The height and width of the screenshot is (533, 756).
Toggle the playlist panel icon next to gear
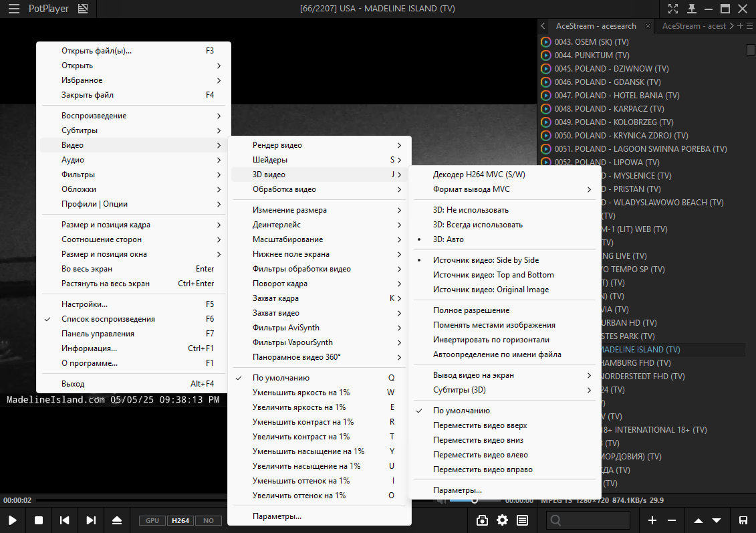coord(522,520)
